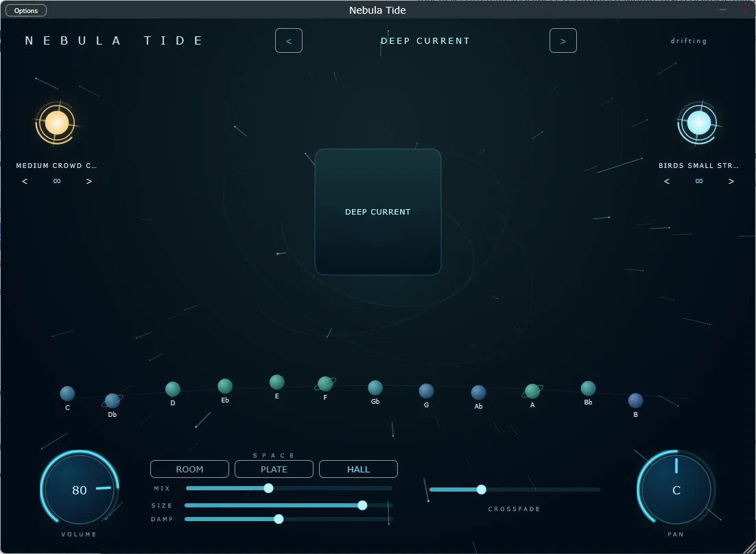
Task: Click the window resize grip corner
Action: (749, 547)
